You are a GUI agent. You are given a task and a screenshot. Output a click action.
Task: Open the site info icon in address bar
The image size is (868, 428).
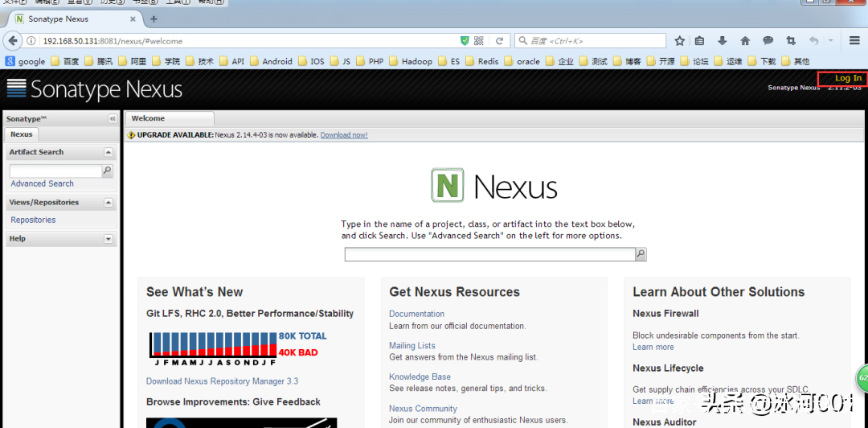click(x=31, y=41)
